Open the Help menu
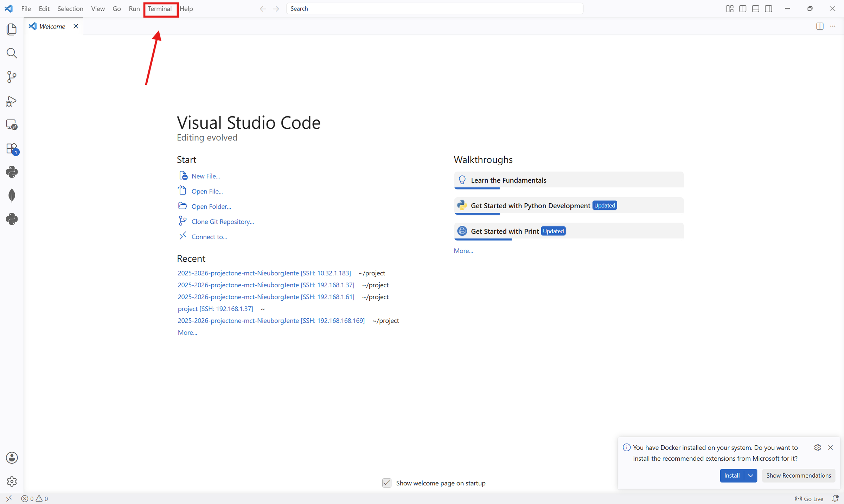This screenshot has width=844, height=504. click(x=186, y=9)
